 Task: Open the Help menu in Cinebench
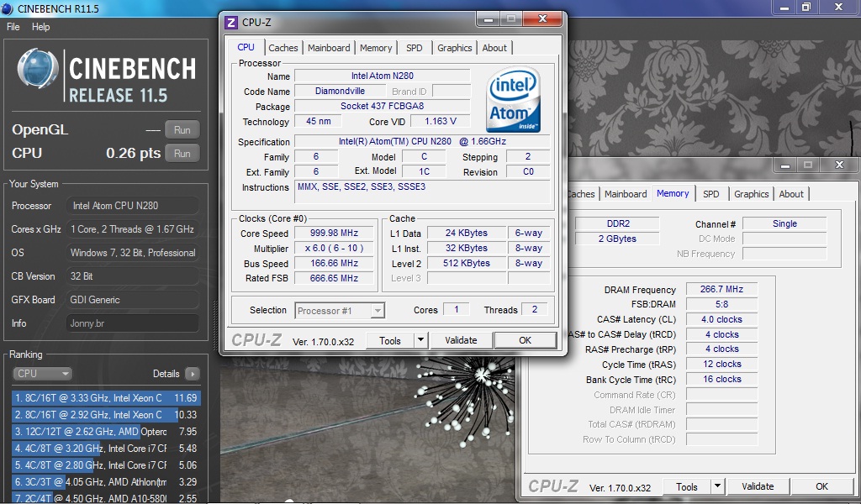coord(40,26)
